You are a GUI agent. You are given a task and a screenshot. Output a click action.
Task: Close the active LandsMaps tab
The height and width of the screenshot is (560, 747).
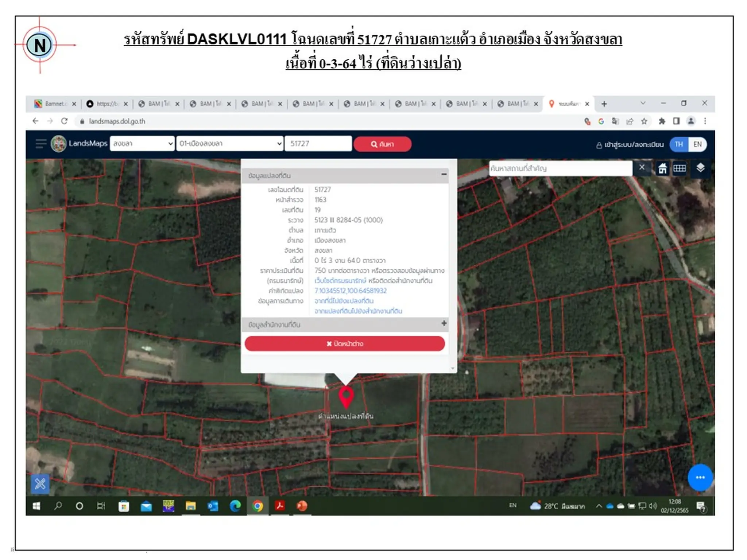[x=587, y=104]
